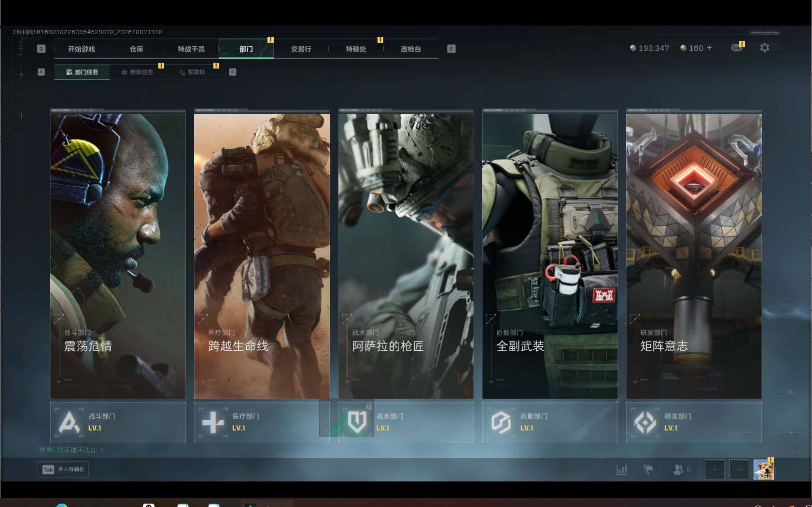Image resolution: width=812 pixels, height=507 pixels.
Task: Click the Q key hint beside 开始游戏
Action: (41, 49)
